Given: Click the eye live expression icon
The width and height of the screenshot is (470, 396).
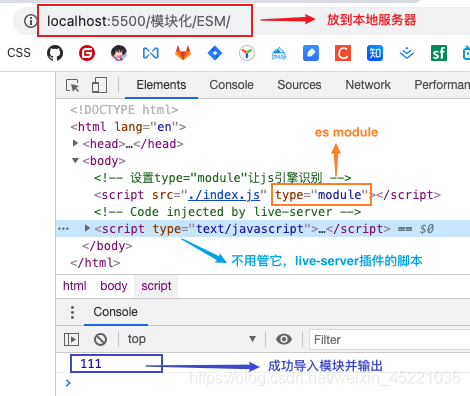Looking at the screenshot, I should pyautogui.click(x=284, y=340).
